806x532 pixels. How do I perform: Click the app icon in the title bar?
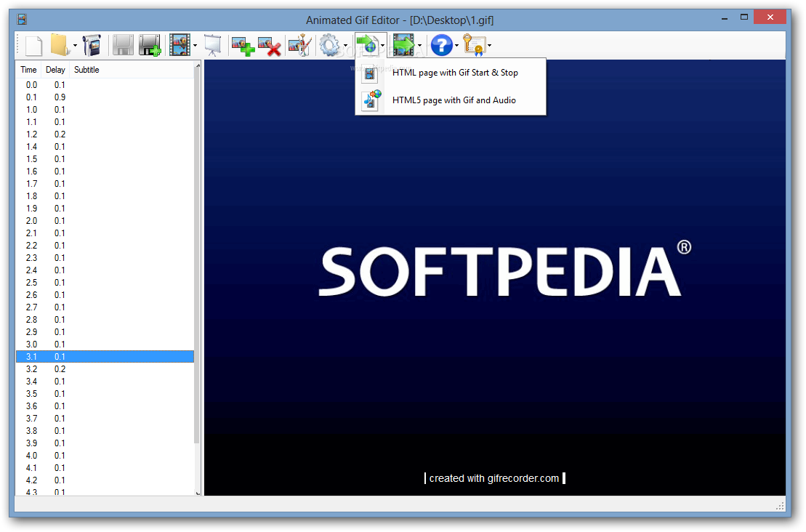tap(22, 20)
